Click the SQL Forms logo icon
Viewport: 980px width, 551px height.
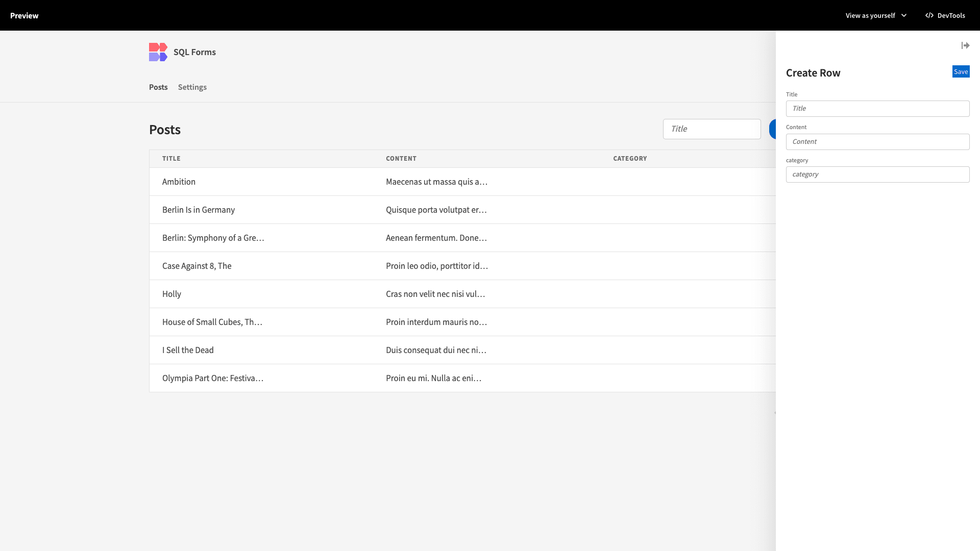[158, 52]
